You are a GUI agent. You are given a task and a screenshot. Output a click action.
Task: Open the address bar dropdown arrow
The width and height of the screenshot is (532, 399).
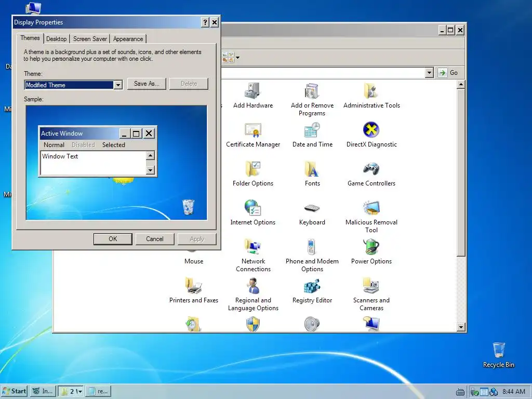pyautogui.click(x=429, y=73)
